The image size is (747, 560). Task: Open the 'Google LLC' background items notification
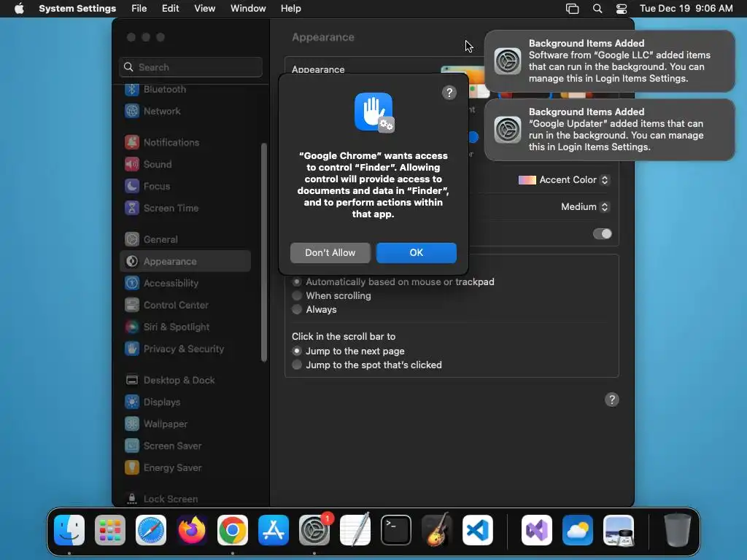609,61
